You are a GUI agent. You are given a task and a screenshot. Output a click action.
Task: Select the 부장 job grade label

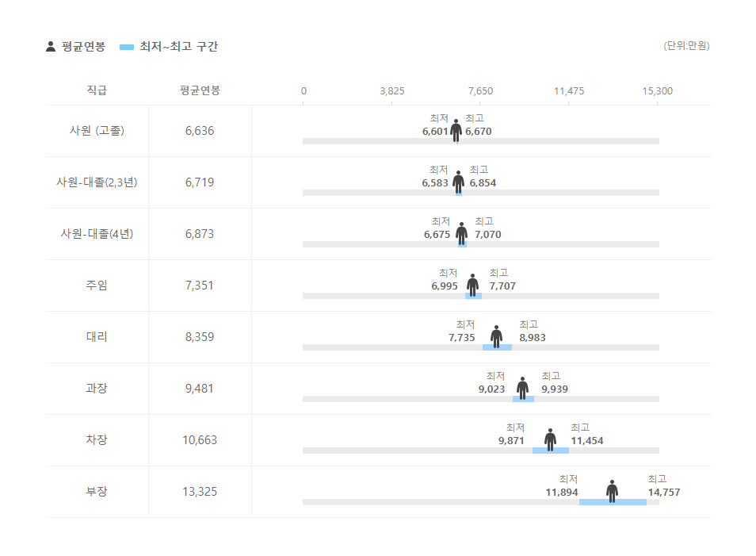click(x=97, y=492)
